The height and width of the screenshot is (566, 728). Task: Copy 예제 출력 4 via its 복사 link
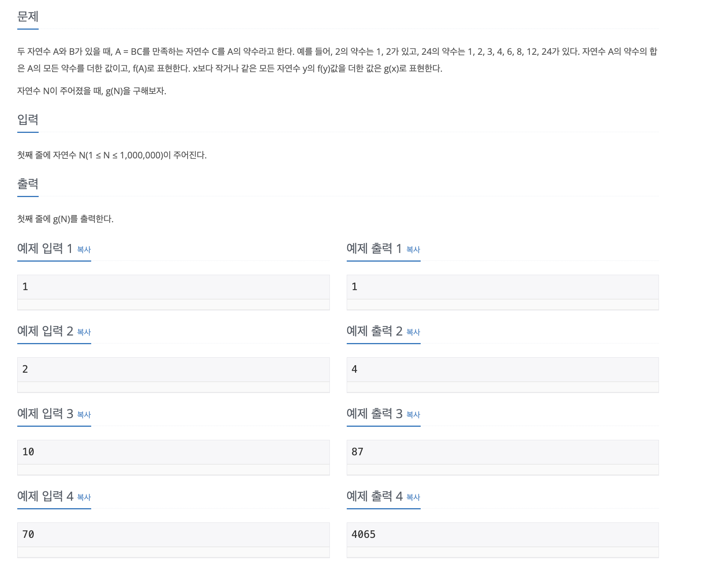(413, 497)
